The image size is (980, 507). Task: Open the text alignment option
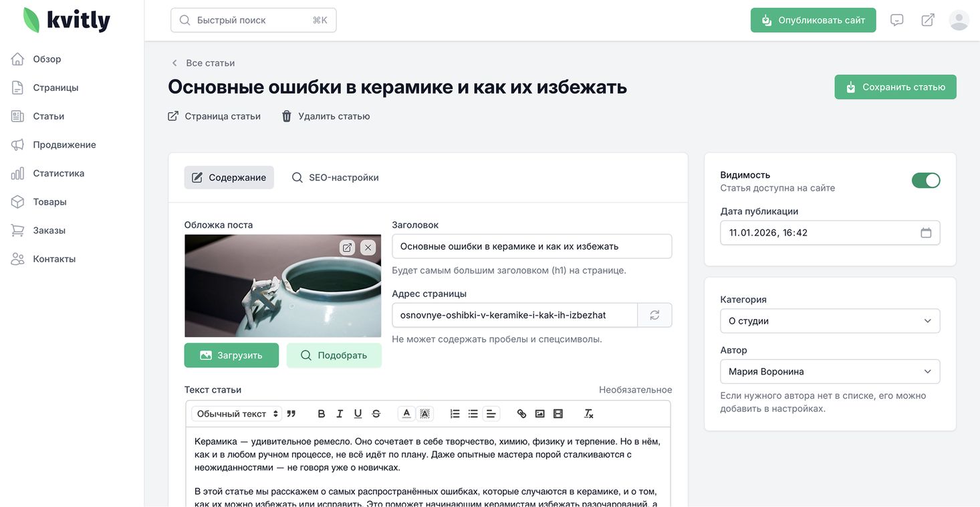click(x=491, y=414)
